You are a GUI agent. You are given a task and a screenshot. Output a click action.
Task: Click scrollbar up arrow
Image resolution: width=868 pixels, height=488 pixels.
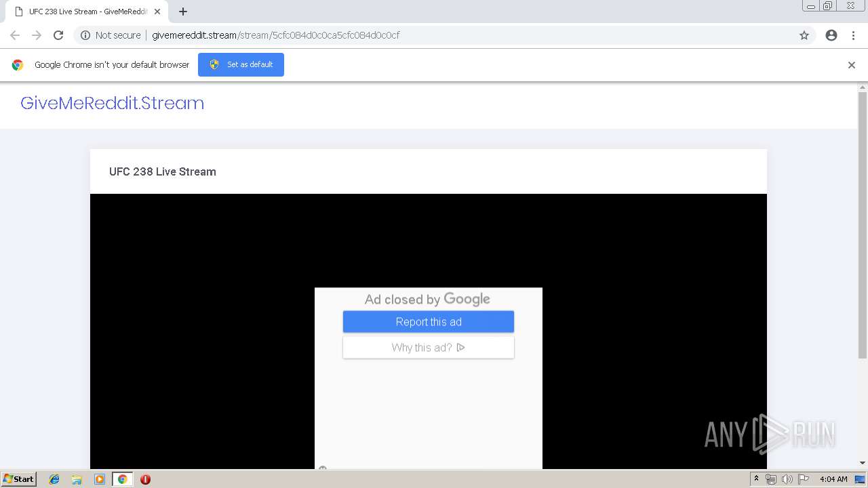863,87
